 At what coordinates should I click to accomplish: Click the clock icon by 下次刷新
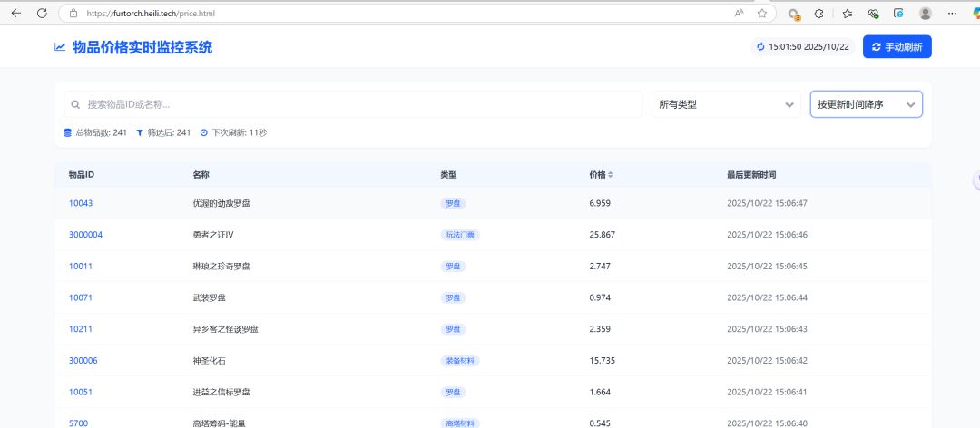[204, 132]
